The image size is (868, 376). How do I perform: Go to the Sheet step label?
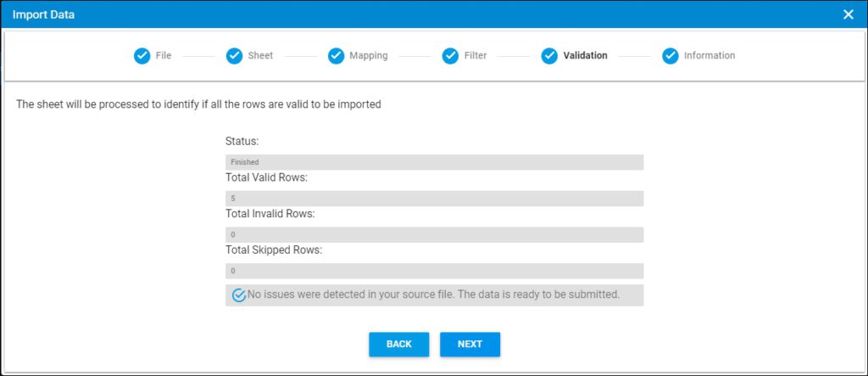pos(260,56)
